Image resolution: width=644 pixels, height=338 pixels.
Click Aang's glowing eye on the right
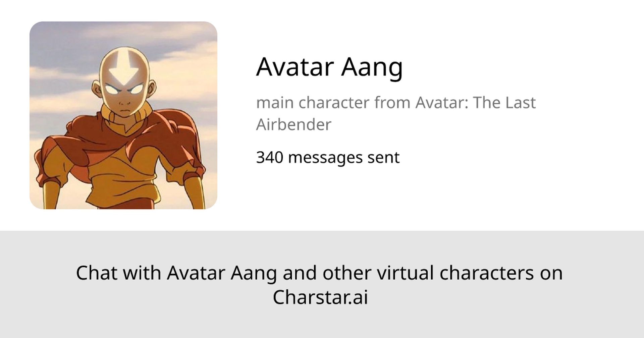[137, 90]
